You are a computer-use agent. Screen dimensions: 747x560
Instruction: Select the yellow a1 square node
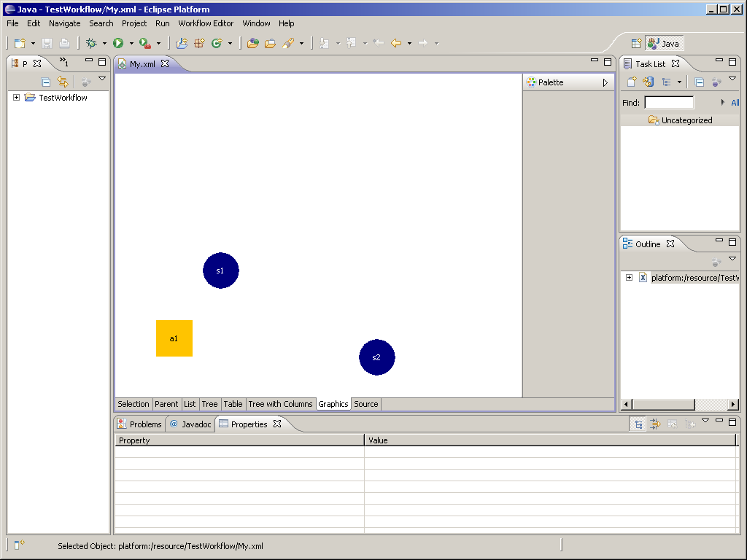click(x=174, y=338)
